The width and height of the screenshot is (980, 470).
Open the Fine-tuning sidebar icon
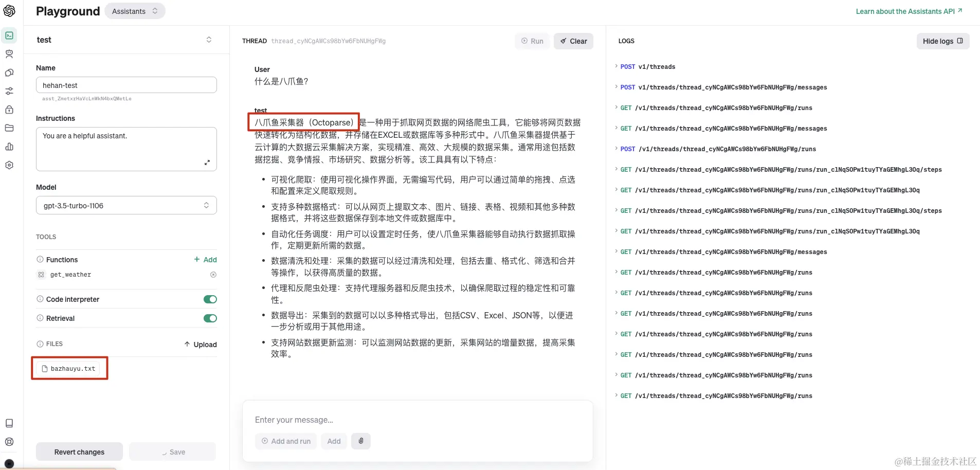[9, 73]
